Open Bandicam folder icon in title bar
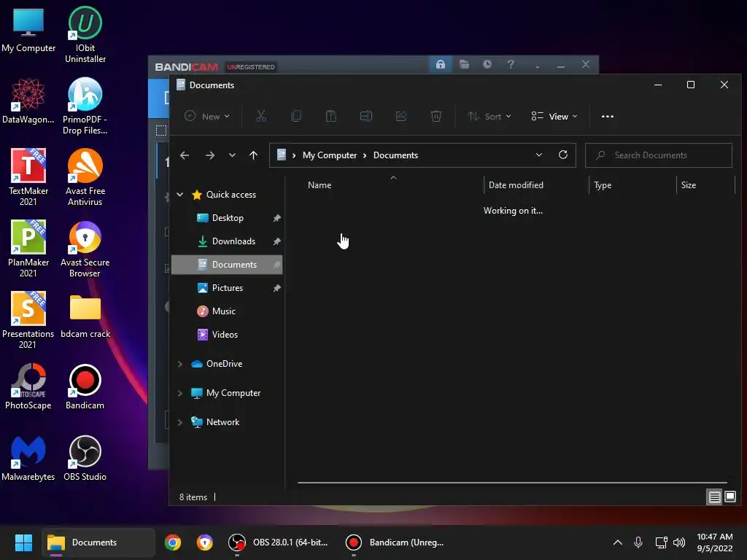This screenshot has width=747, height=560. click(464, 64)
